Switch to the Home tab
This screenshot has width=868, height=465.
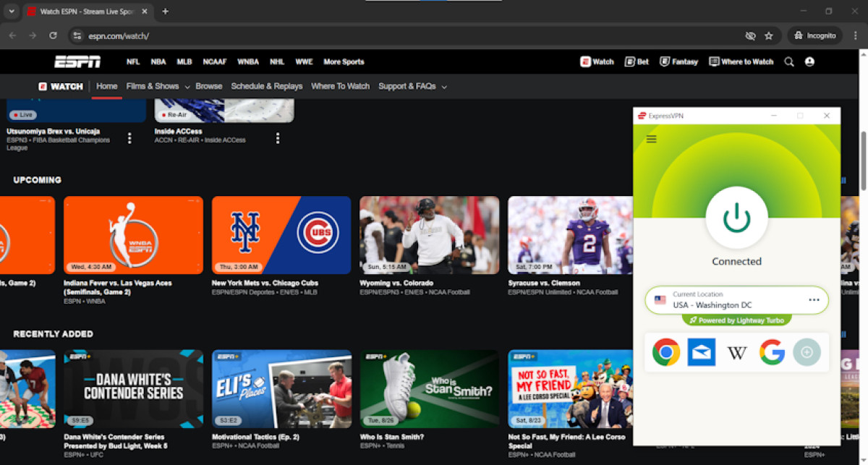point(106,86)
